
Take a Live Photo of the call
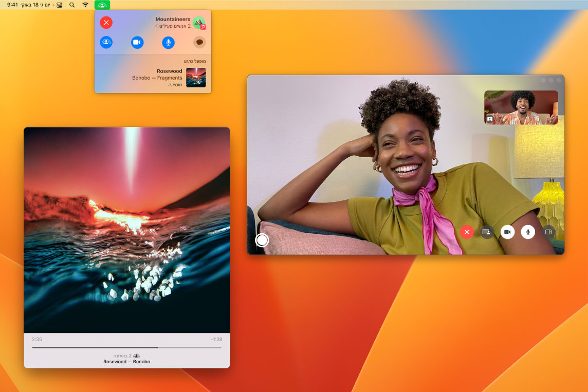coord(262,240)
